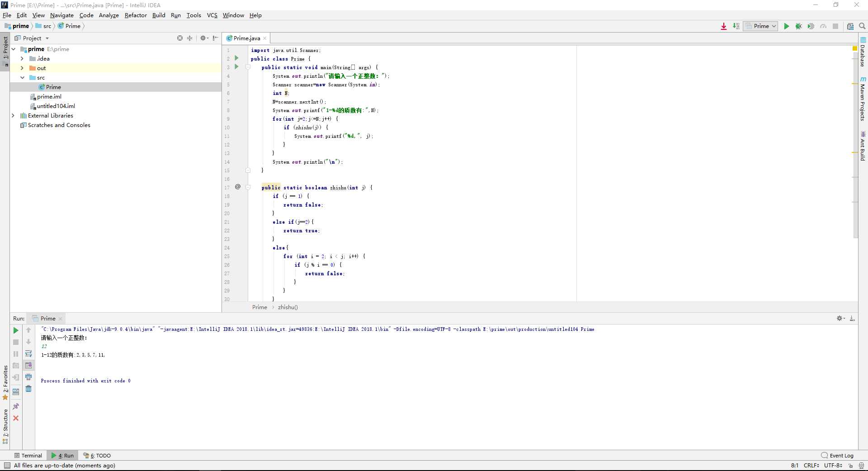This screenshot has width=868, height=471.
Task: Open the 6: TODO tool window
Action: [97, 456]
